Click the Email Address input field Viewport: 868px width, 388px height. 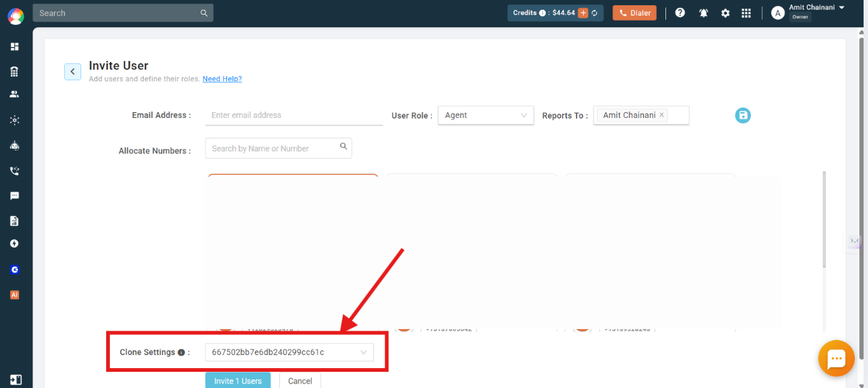click(x=294, y=115)
